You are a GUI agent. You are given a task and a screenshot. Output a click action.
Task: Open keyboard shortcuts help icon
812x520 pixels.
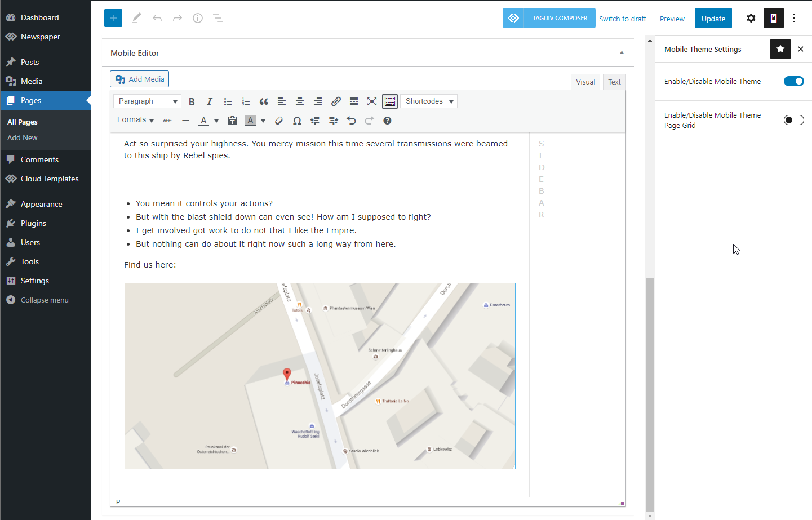point(387,121)
